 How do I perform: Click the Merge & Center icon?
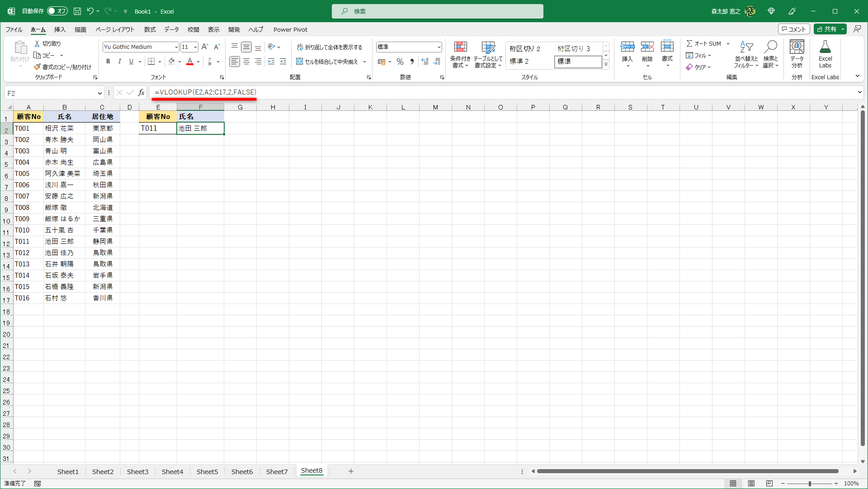click(x=300, y=62)
